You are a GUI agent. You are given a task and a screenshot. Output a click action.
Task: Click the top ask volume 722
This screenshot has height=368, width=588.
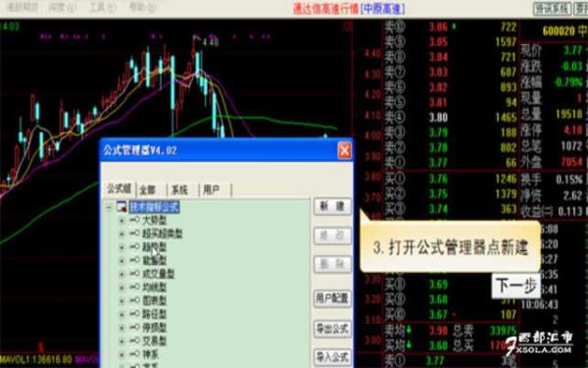point(509,27)
